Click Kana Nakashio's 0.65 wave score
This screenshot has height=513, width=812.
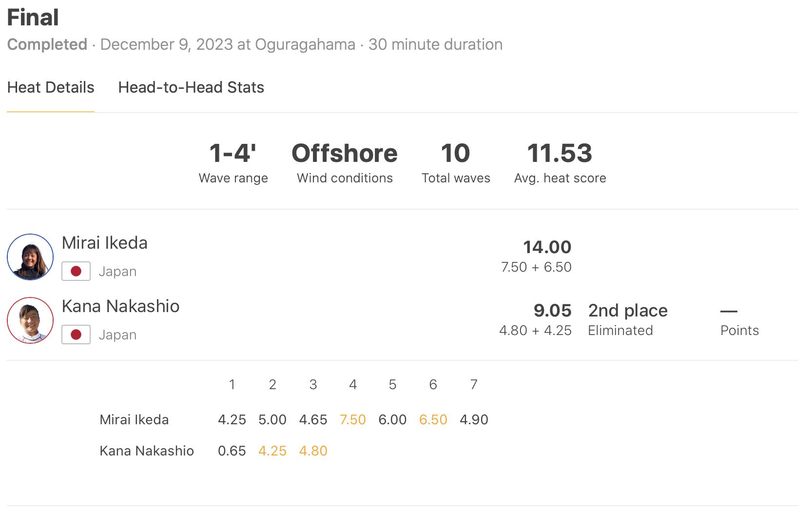(232, 451)
